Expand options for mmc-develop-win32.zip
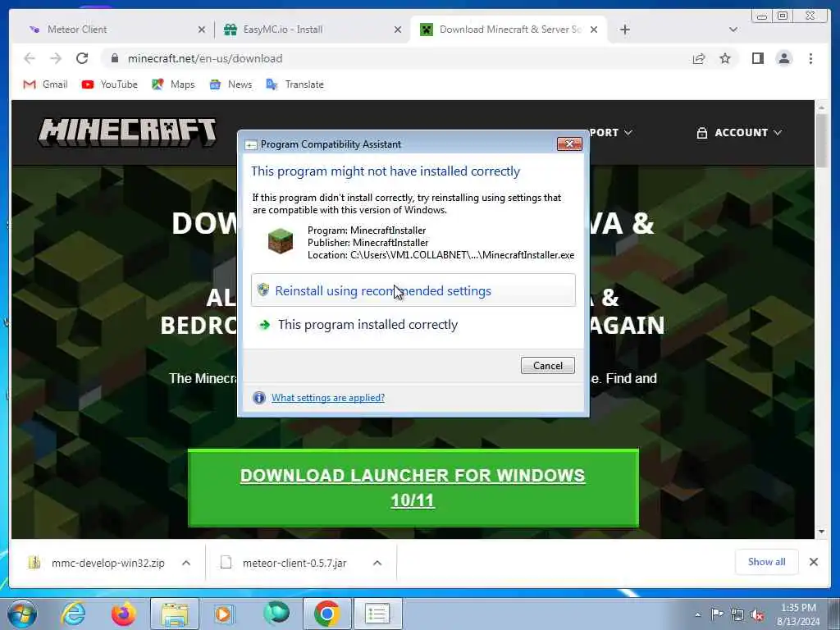The height and width of the screenshot is (630, 840). (x=186, y=563)
